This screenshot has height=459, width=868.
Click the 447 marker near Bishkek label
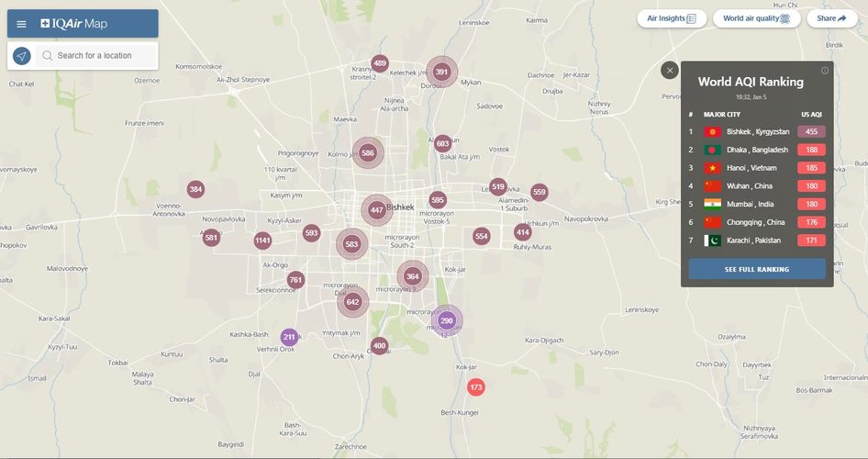coord(377,210)
